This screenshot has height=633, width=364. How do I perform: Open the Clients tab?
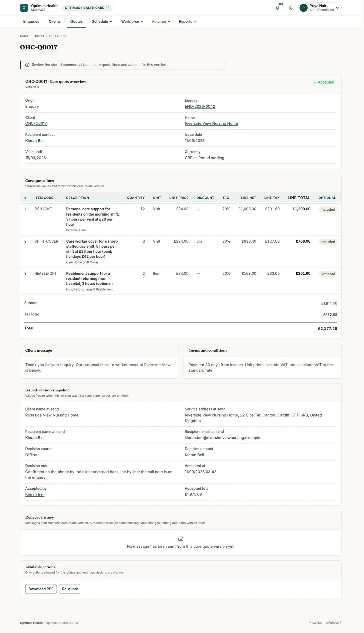tap(55, 22)
